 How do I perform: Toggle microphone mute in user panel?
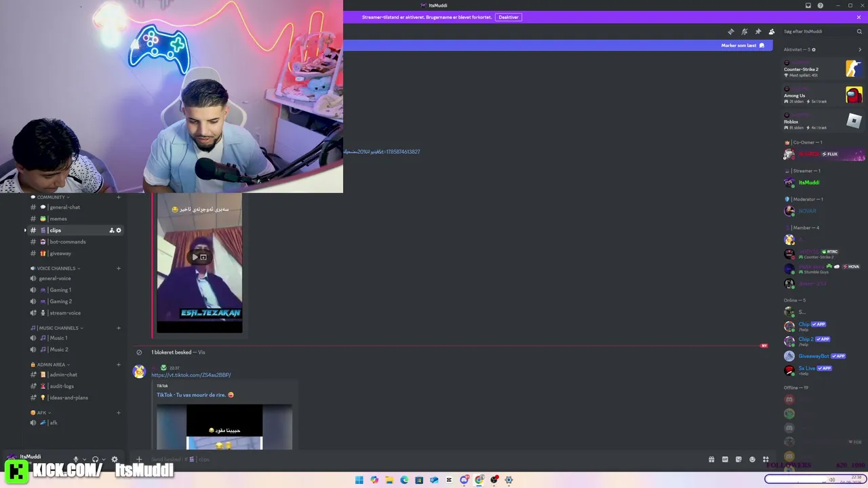point(76,460)
